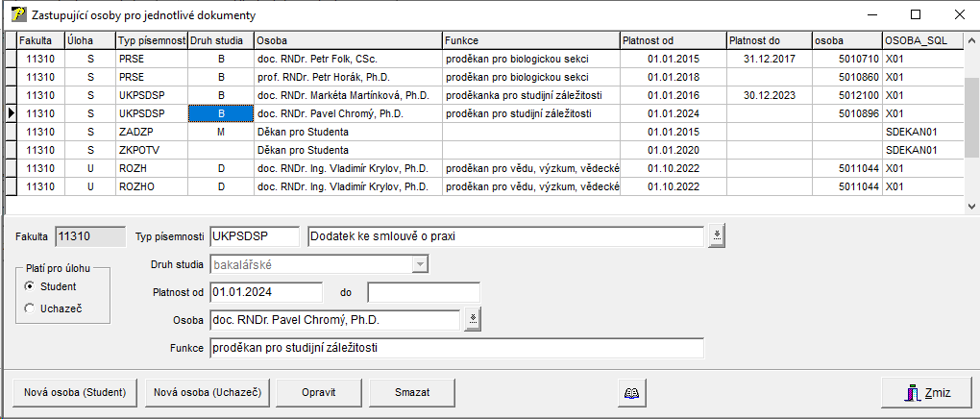Open the Osoba lookup button
Viewport: 980px width, 419px height.
click(472, 320)
